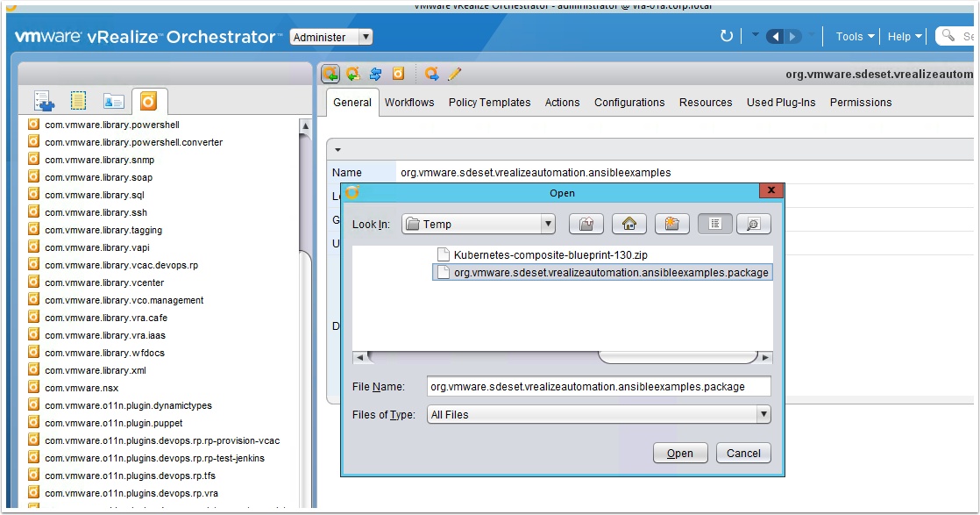Screen dimensions: 980x515
Task: Click the package icon beside com.vmware.library.vcenter
Action: pos(34,282)
